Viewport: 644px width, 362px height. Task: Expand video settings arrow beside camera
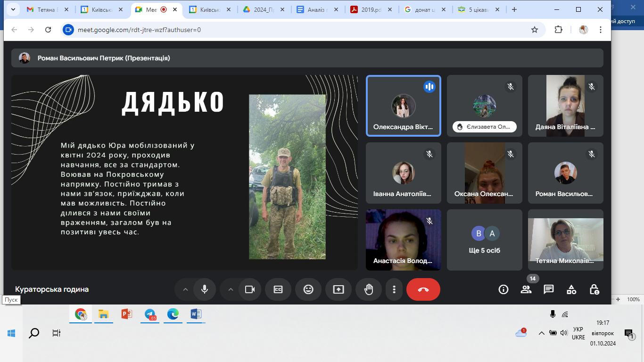click(231, 289)
